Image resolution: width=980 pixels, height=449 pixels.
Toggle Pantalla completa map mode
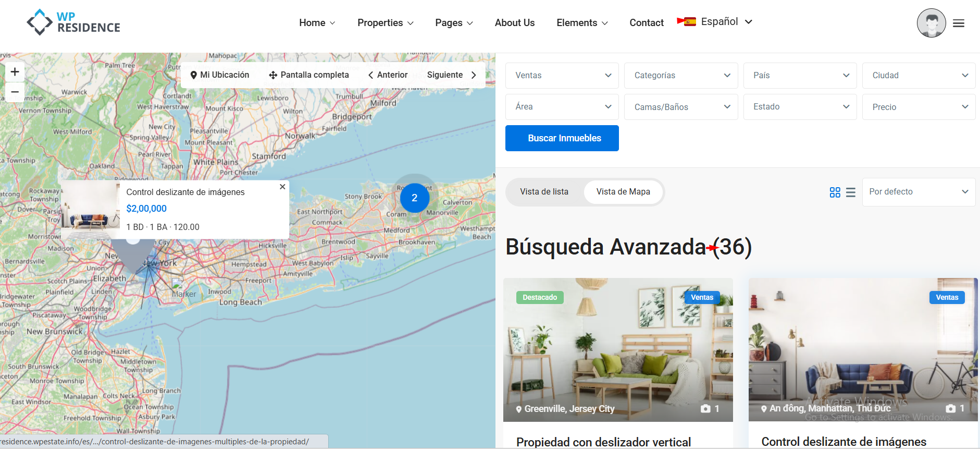(309, 75)
